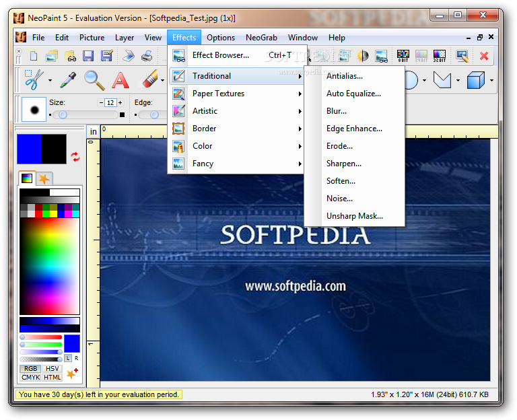Screen dimensions: 517x420
Task: Click the brush Size slider
Action: click(85, 114)
